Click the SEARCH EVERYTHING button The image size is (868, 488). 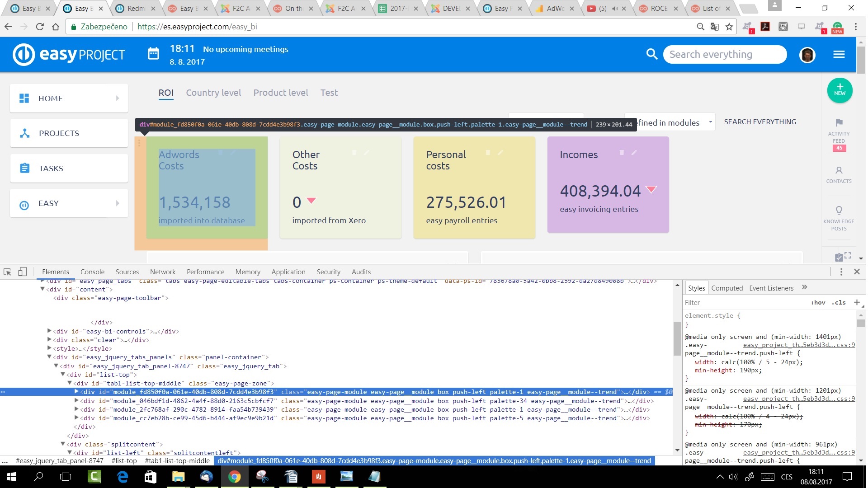(760, 122)
